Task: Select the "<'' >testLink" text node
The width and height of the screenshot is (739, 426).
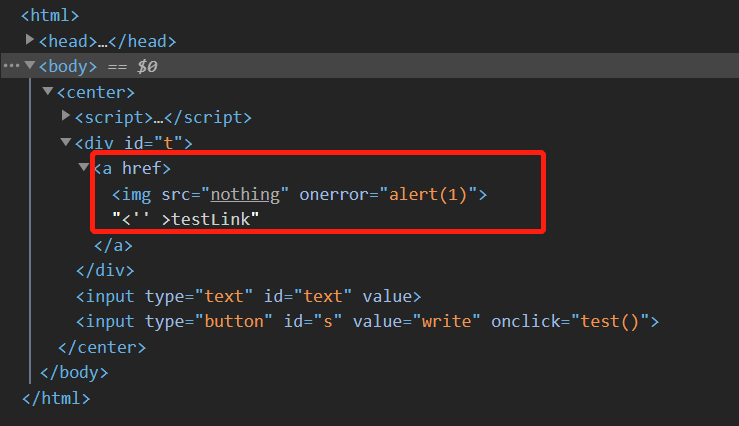Action: point(185,219)
